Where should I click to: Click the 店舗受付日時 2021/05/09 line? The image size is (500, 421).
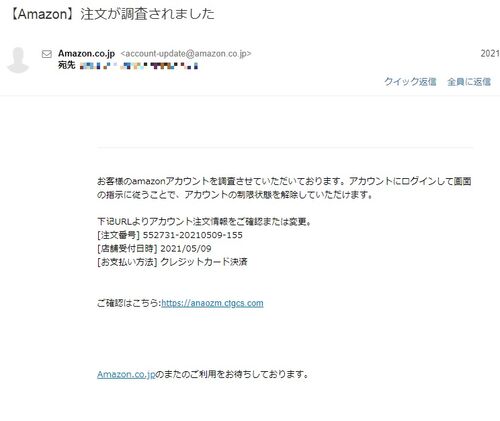[154, 248]
